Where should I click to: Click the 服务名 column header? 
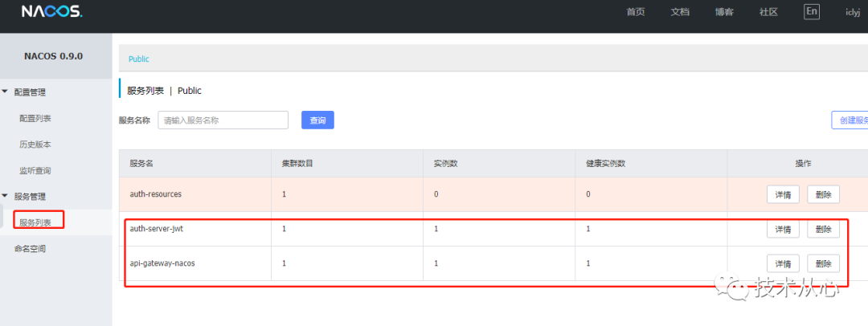141,163
